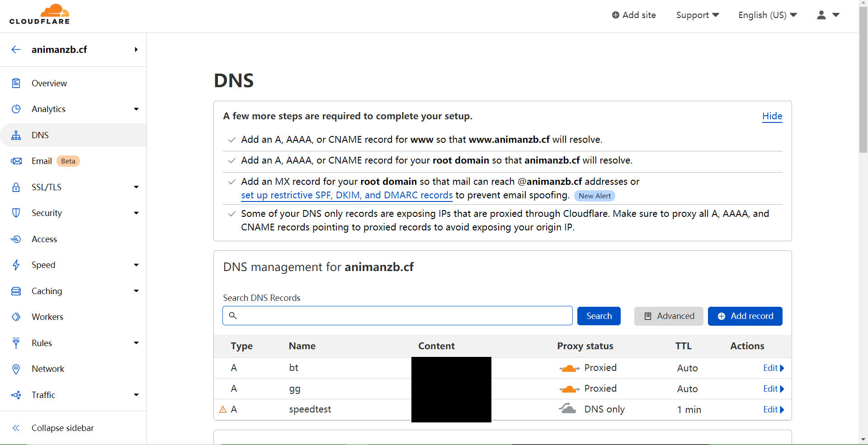Click the Email envelope icon in sidebar
Viewport: 868px width, 445px height.
tap(16, 161)
